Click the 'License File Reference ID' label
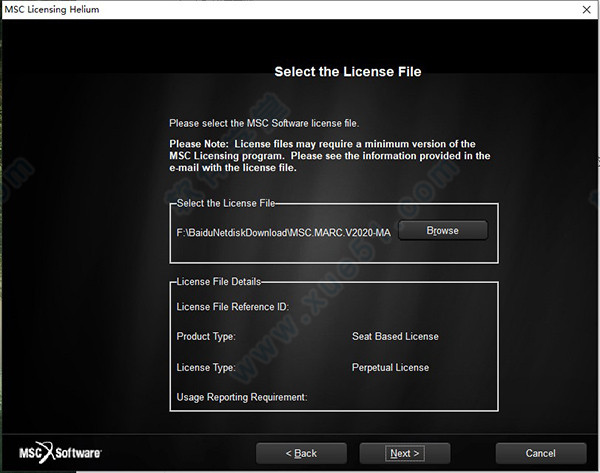 (x=232, y=307)
